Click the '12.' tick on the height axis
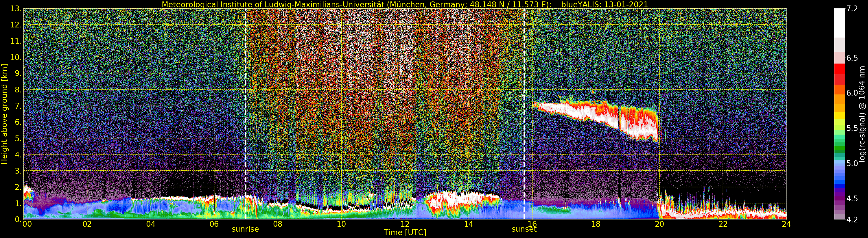Screen dimensions: 868x238 point(16,25)
